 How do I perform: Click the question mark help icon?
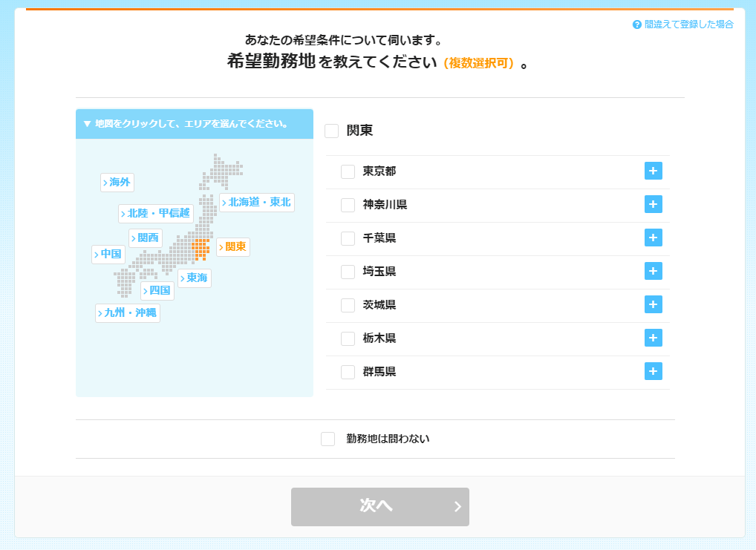tap(636, 24)
